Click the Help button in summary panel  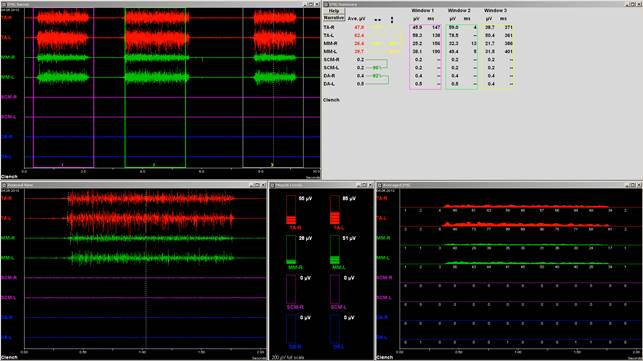tap(334, 11)
